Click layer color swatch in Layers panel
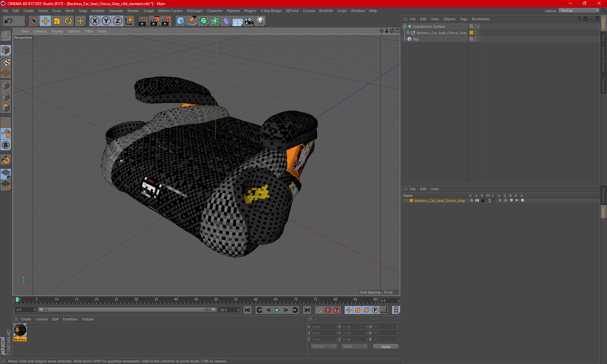The height and width of the screenshot is (364, 607). point(411,200)
